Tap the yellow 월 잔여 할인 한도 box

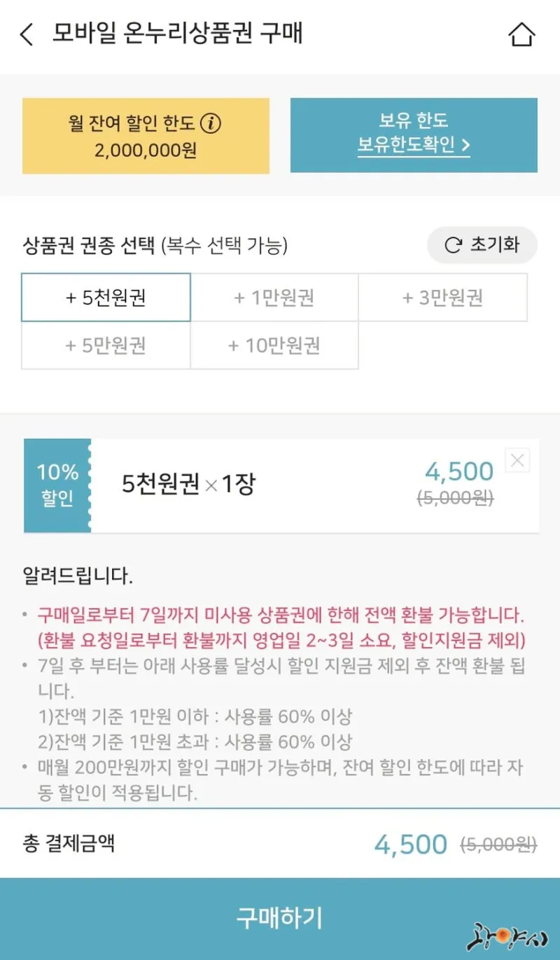(146, 136)
